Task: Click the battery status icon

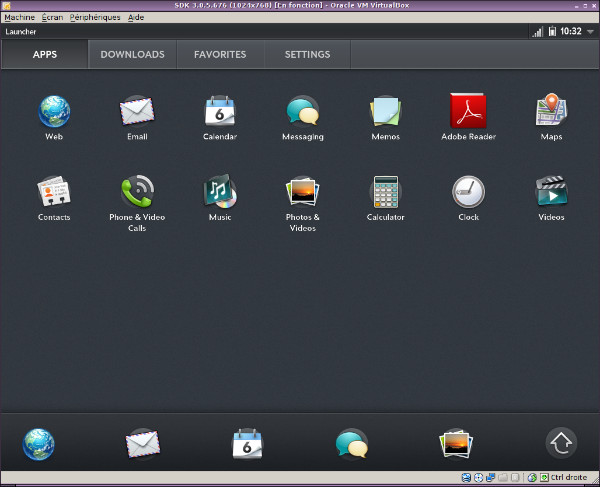Action: (x=552, y=31)
